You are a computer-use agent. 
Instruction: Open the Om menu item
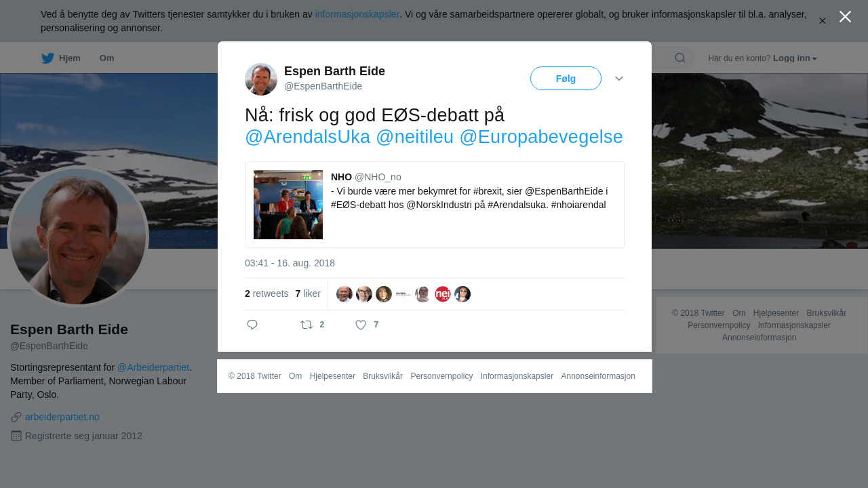click(x=107, y=58)
